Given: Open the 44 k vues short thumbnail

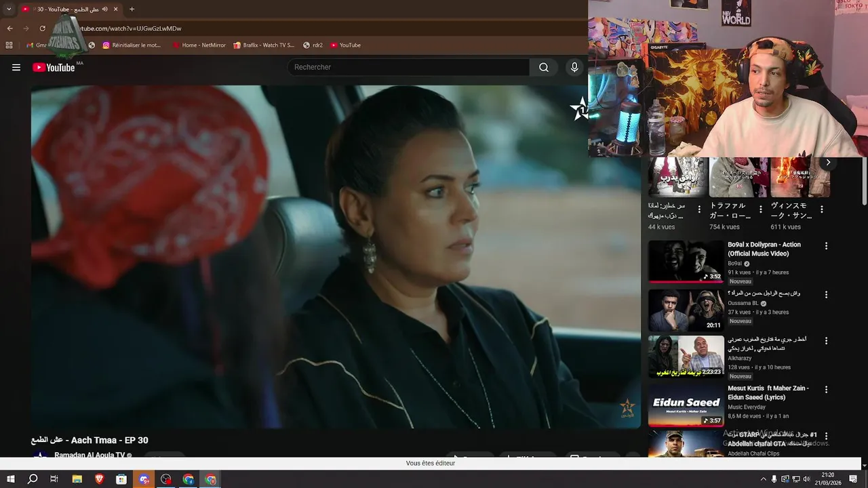Looking at the screenshot, I should pyautogui.click(x=677, y=177).
